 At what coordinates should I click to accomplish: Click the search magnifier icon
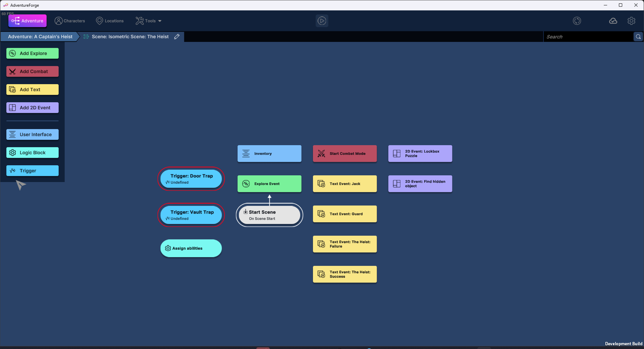coord(638,37)
